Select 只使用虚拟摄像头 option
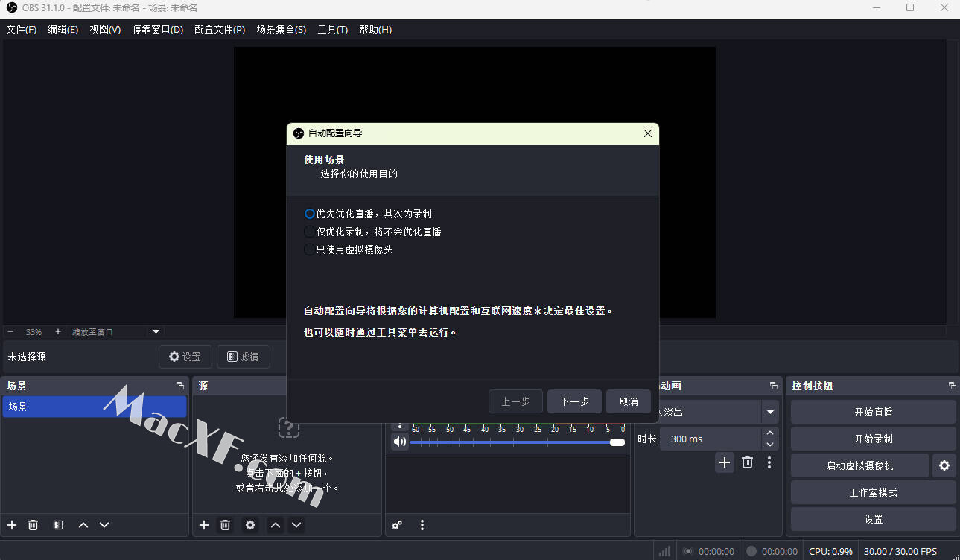The image size is (960, 560). click(x=349, y=249)
